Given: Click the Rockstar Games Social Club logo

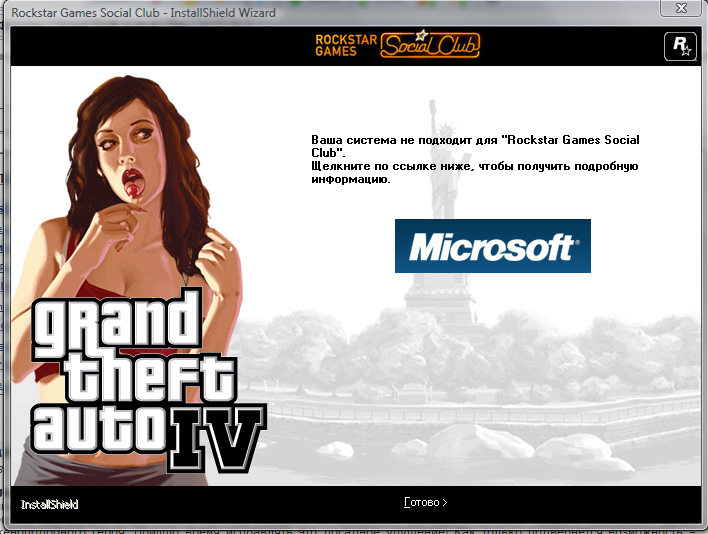Looking at the screenshot, I should coord(397,45).
